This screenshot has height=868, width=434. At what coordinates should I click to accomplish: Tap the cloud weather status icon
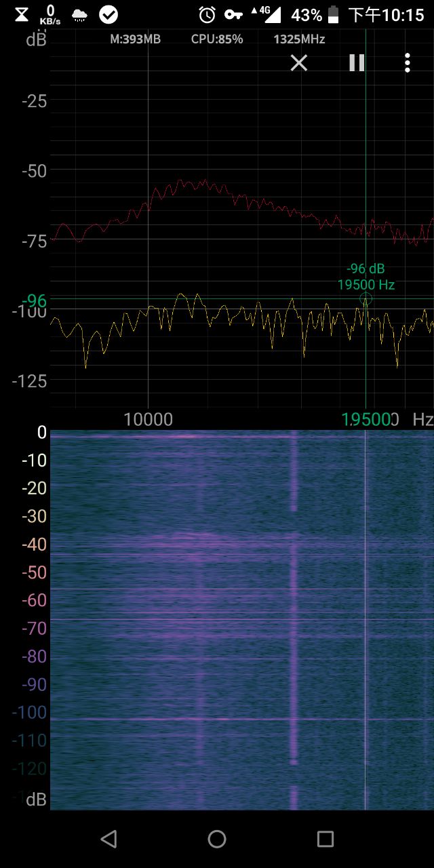(x=79, y=15)
